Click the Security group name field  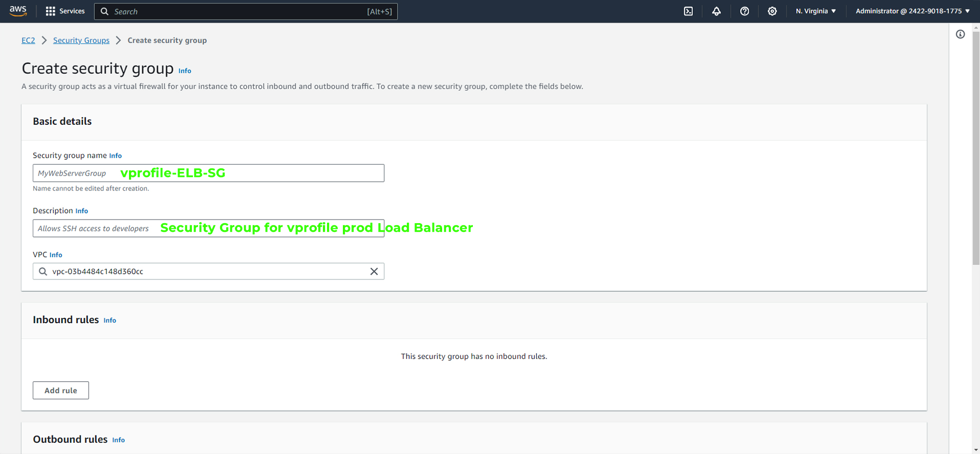208,173
